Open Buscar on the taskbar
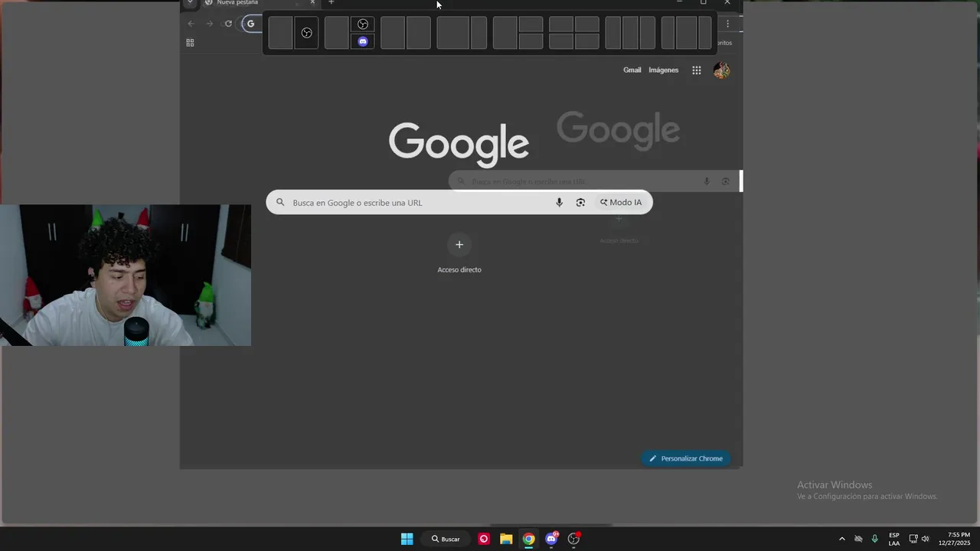 [446, 539]
